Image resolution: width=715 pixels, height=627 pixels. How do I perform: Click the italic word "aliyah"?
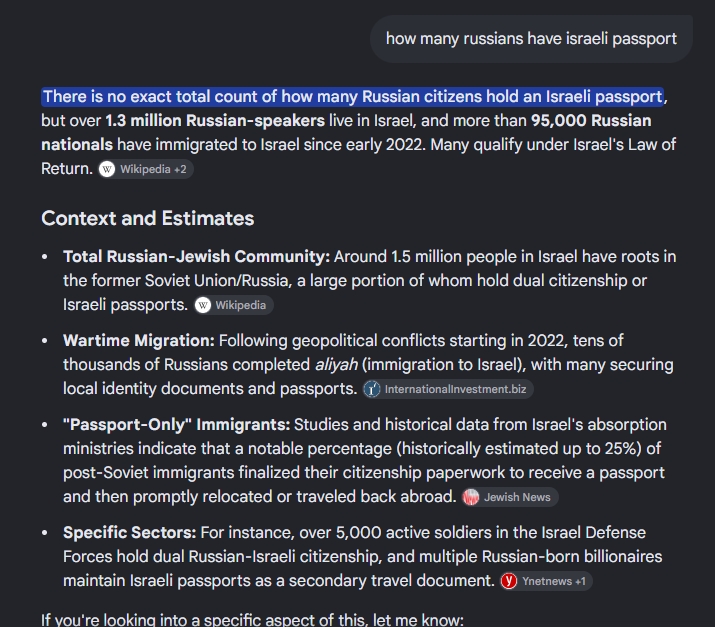336,365
